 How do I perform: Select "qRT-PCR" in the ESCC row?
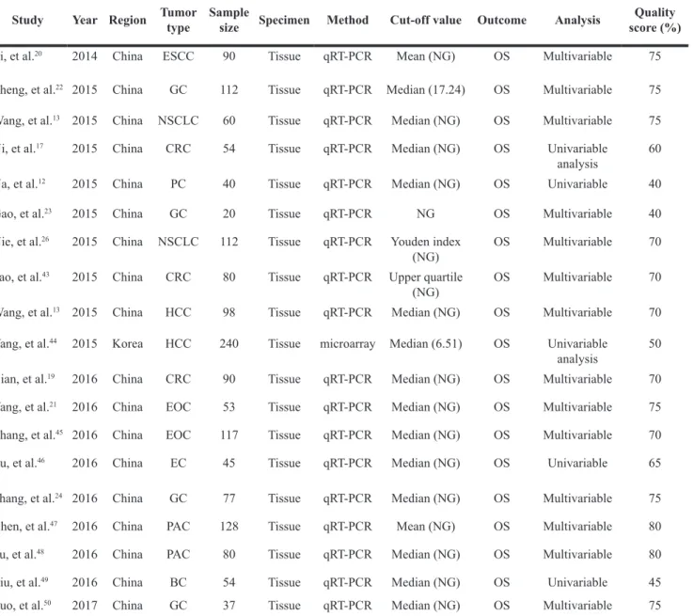click(347, 56)
